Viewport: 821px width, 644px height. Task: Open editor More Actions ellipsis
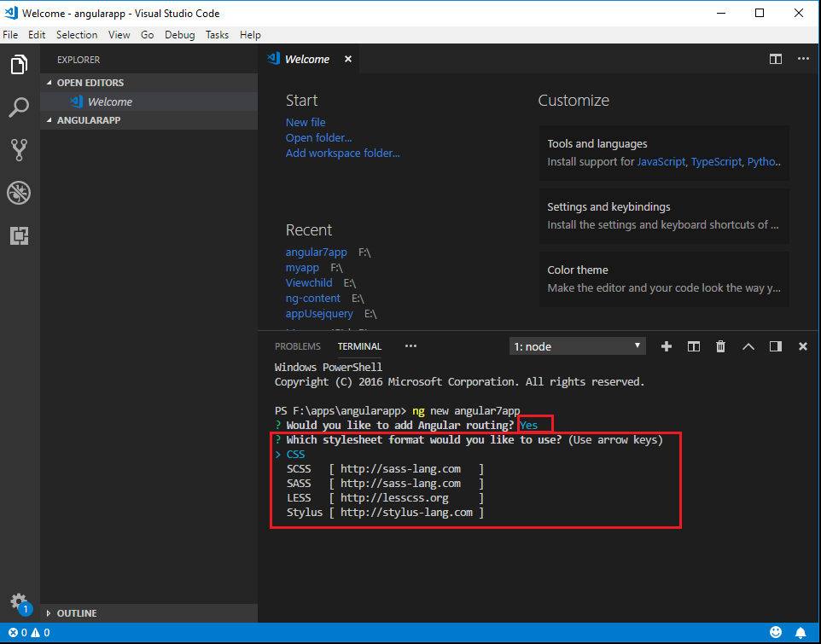[x=803, y=59]
